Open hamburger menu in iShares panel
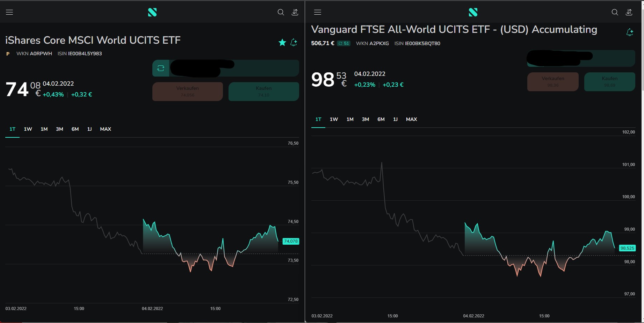644x323 pixels. 9,12
